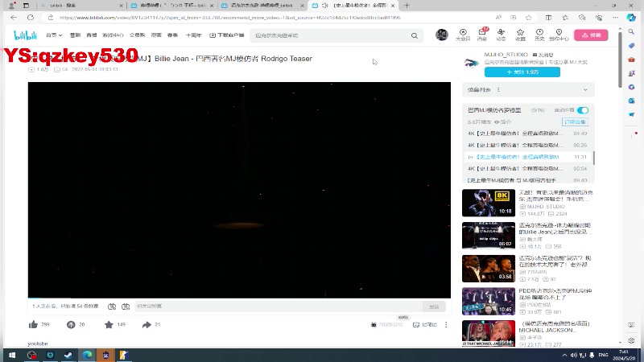This screenshot has width=644, height=362.
Task: Open a new browser tab
Action: click(407, 6)
